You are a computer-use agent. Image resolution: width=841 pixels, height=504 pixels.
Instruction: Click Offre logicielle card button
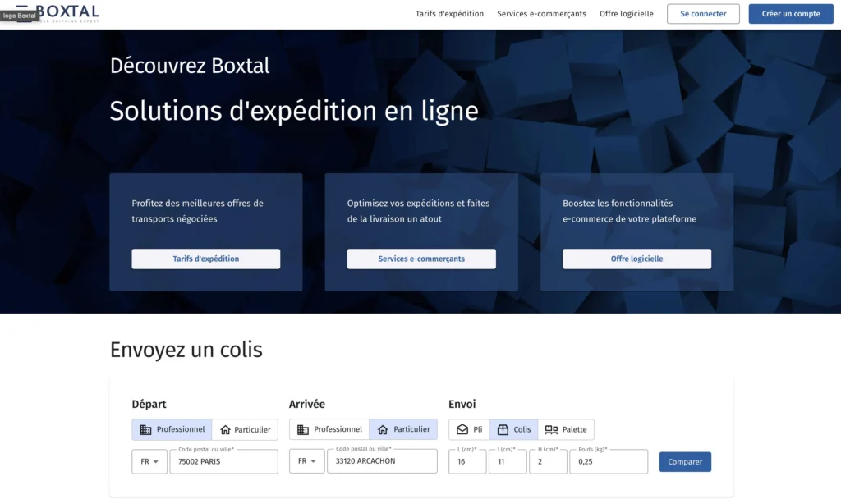click(x=636, y=259)
